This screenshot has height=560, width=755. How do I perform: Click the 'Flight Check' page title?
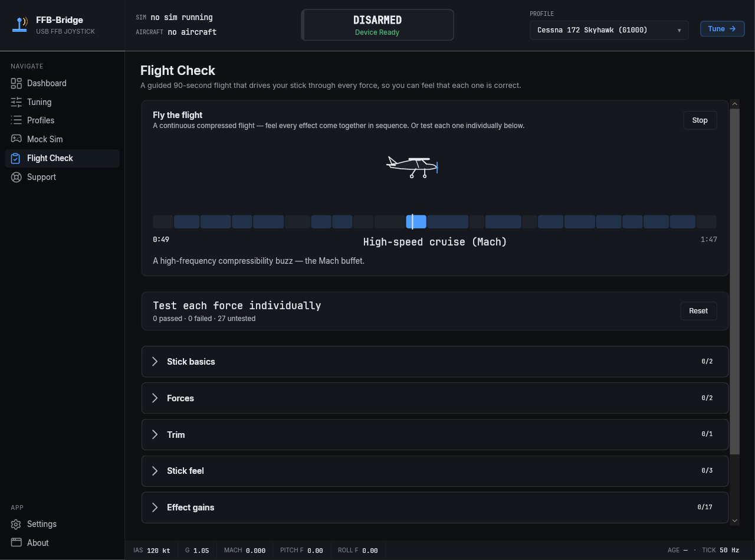click(178, 71)
